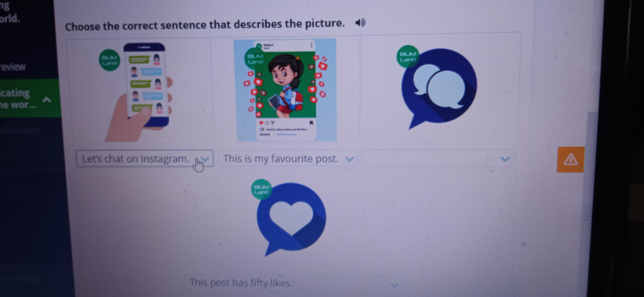Open the 'Let's chat on Instagram.' dropdown
Screen dimensions: 644x297
point(145,159)
